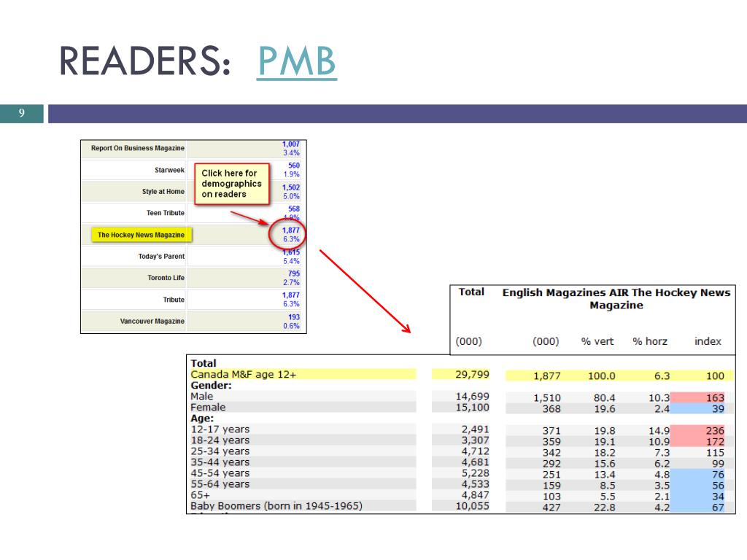The height and width of the screenshot is (560, 747).
Task: Click the English Magazines AIR table heading
Action: (x=616, y=298)
